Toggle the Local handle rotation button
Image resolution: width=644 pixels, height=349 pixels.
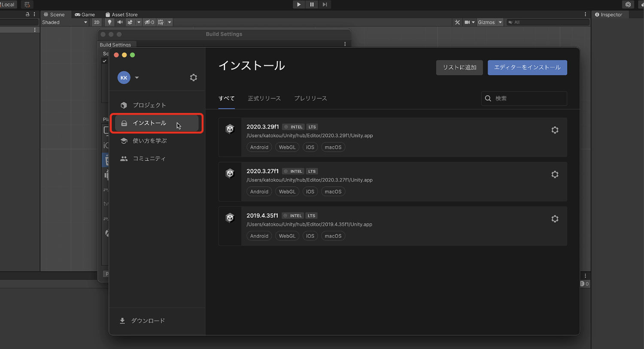tap(8, 4)
